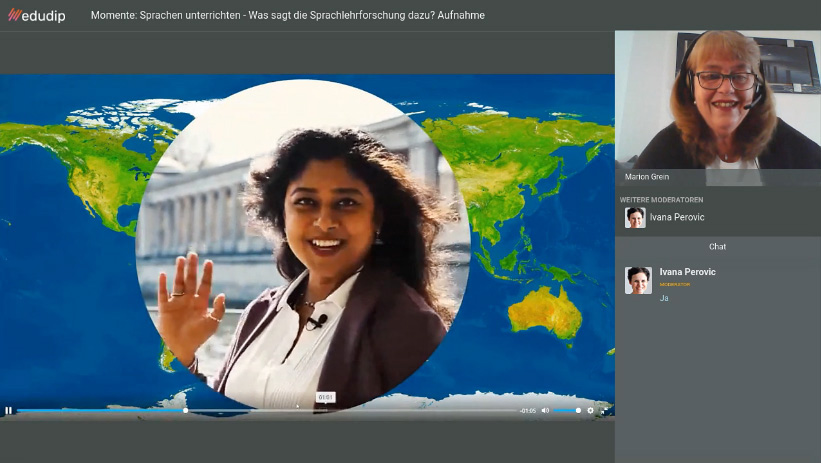Viewport: 821px width, 463px height.
Task: Click the video progress bar handle
Action: pos(185,410)
